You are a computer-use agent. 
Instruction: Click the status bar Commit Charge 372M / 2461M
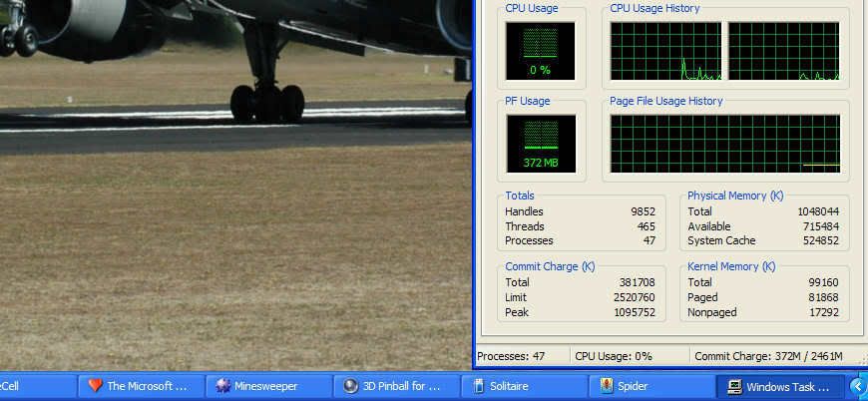pos(768,356)
